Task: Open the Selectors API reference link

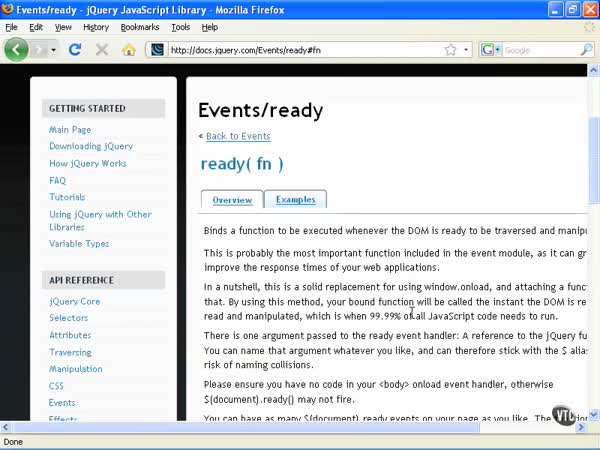Action: pyautogui.click(x=69, y=318)
